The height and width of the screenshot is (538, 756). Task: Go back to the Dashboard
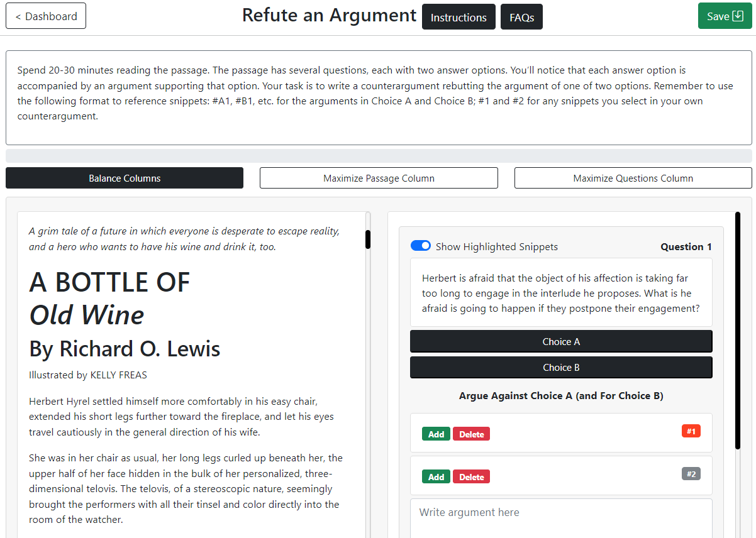point(46,16)
